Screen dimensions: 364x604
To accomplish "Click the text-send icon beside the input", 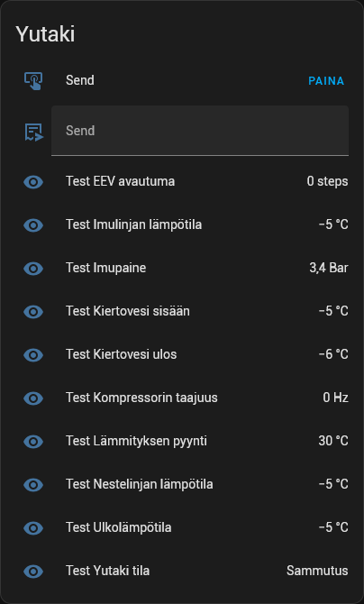I will [33, 133].
